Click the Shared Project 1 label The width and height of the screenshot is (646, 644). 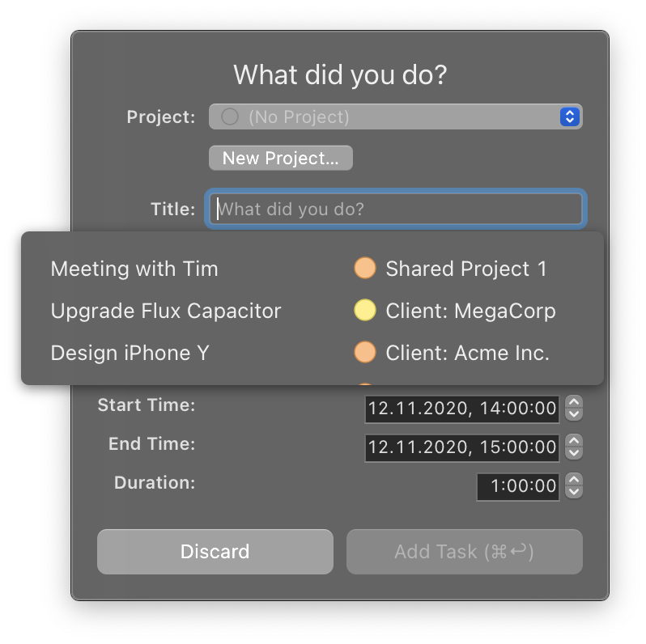click(466, 269)
